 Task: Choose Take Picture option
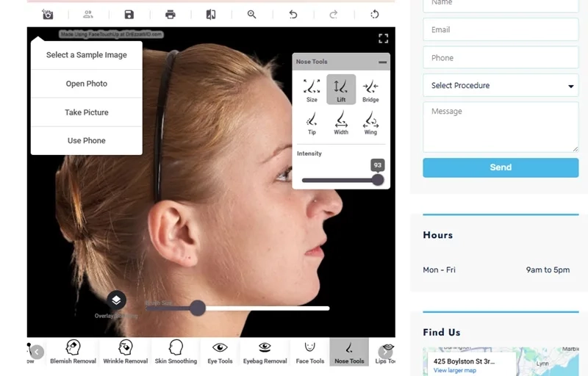tap(87, 112)
